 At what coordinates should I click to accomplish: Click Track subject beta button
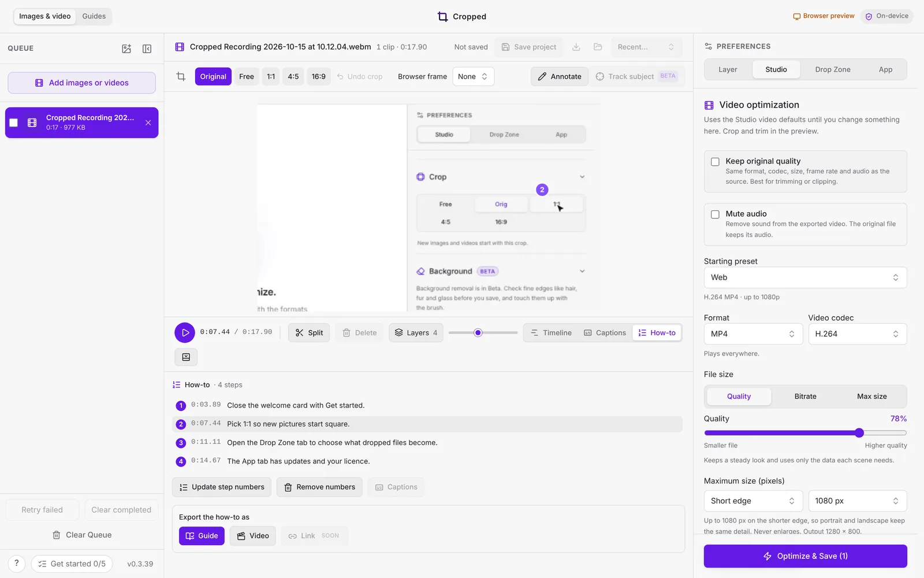636,76
